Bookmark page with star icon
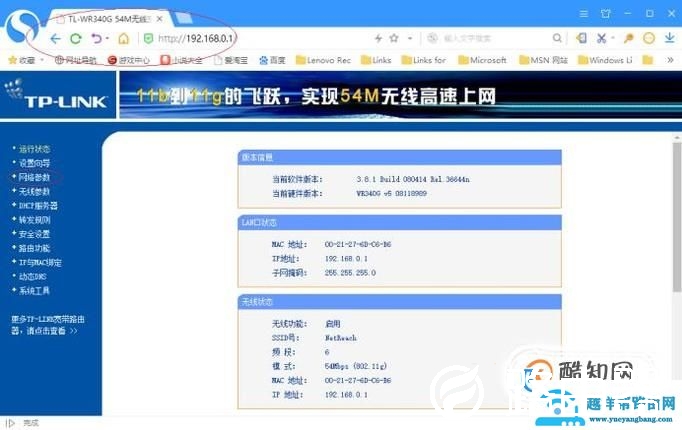 (x=394, y=38)
